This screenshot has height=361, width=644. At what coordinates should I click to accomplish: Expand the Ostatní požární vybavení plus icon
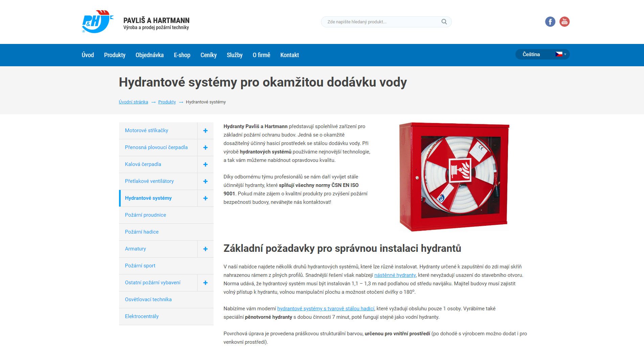pos(205,283)
